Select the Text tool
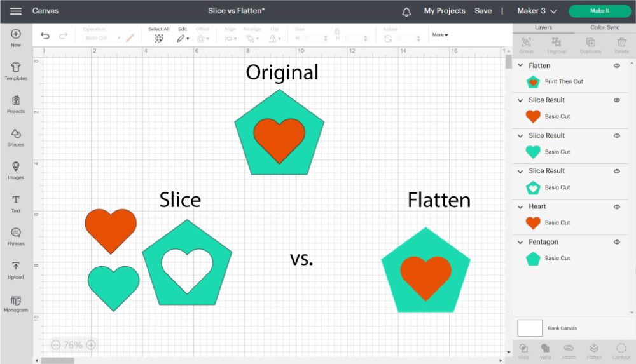Screen dimensions: 636x364 point(16,203)
